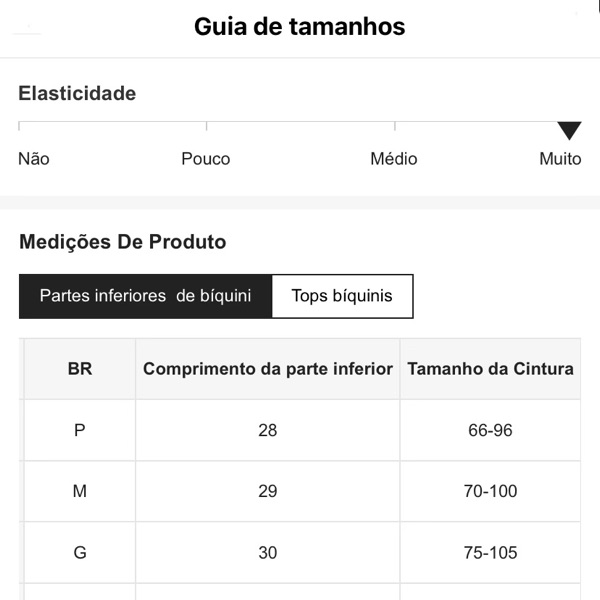Click the Não elasticity label
The image size is (600, 600).
[33, 159]
